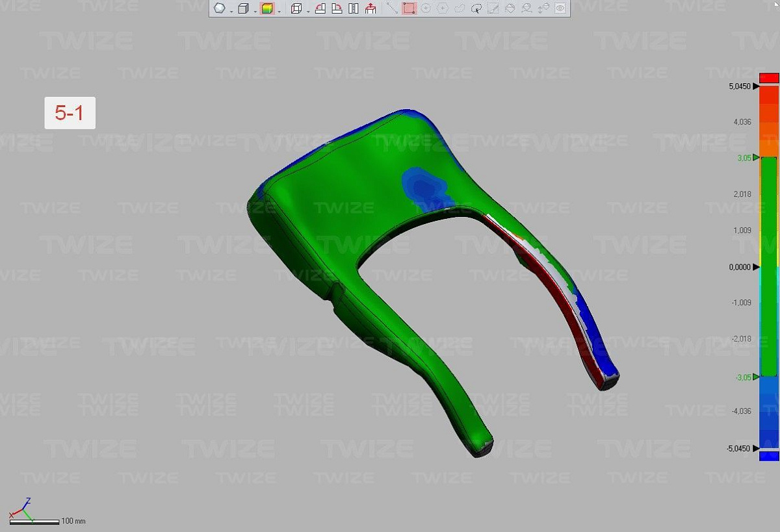The height and width of the screenshot is (532, 780).
Task: Click the red up-arrow viewpoint icon
Action: 370,8
